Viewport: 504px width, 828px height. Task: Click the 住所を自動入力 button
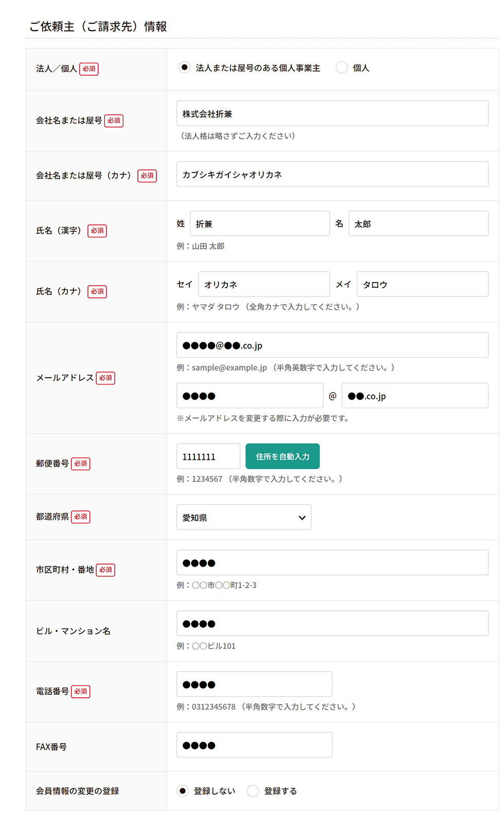[282, 456]
